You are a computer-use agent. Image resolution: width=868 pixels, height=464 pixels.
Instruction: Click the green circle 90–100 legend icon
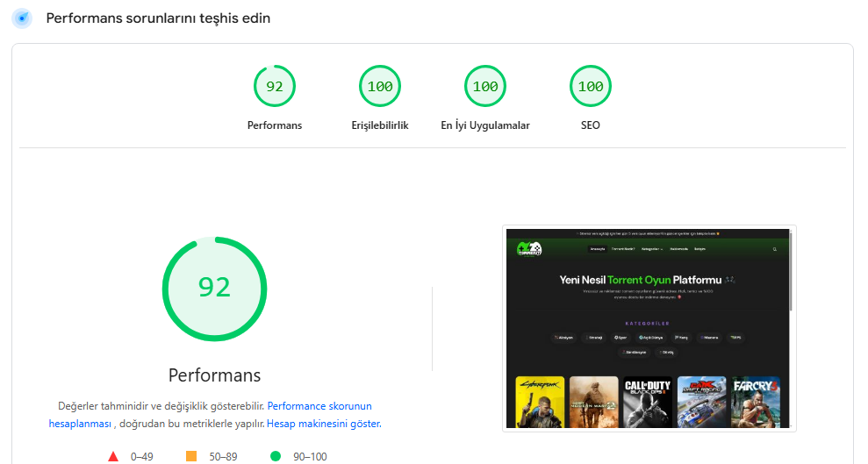pos(275,456)
